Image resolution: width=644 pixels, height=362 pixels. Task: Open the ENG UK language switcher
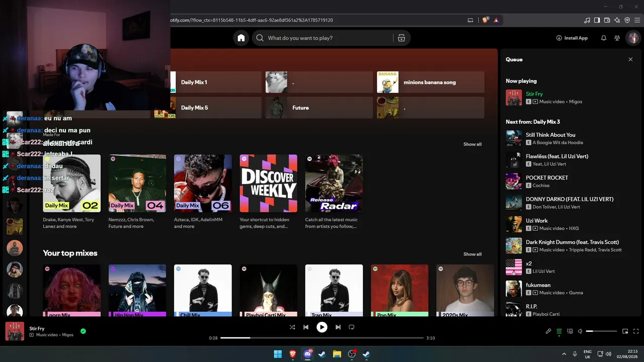click(588, 354)
